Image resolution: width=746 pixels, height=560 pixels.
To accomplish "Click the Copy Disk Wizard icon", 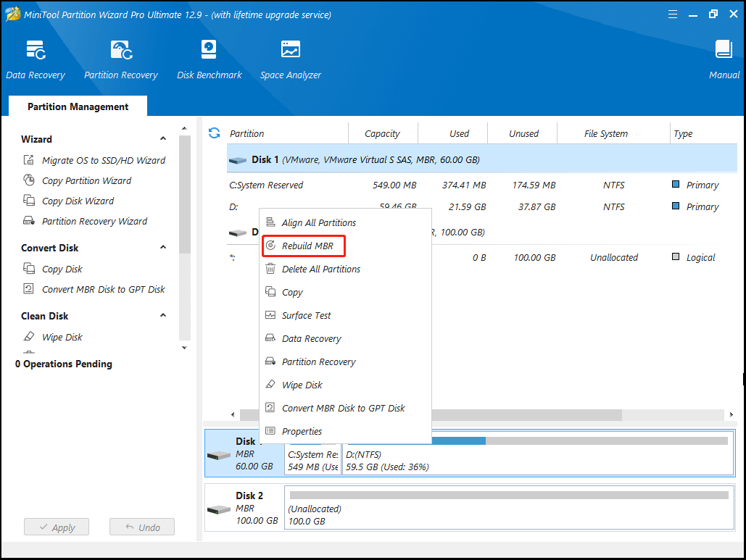I will (x=29, y=200).
